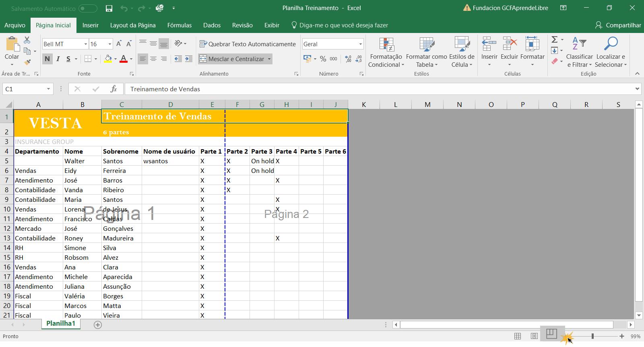Apply red font color A icon

coord(124,59)
